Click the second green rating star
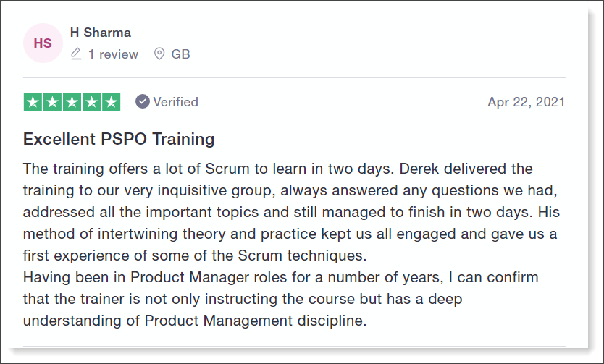Viewport: 604px width, 364px height. click(52, 102)
